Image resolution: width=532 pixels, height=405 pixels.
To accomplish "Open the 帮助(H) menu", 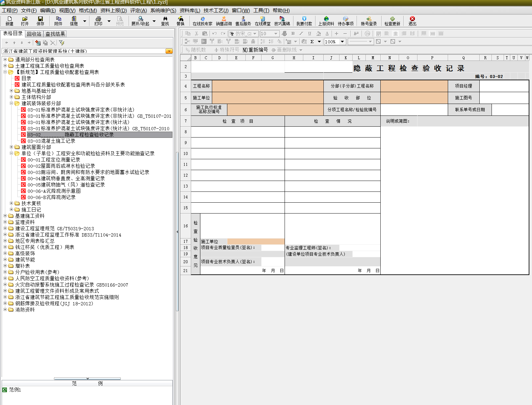I will 281,11.
